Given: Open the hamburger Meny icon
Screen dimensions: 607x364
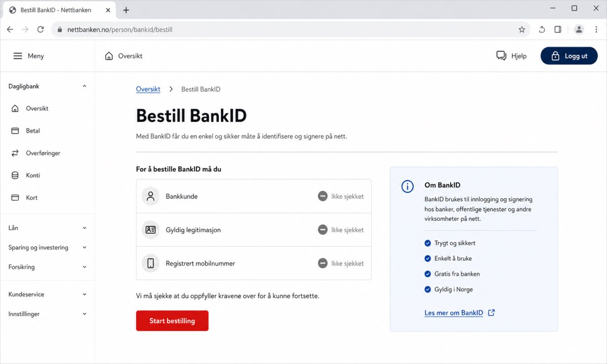Looking at the screenshot, I should pos(18,56).
